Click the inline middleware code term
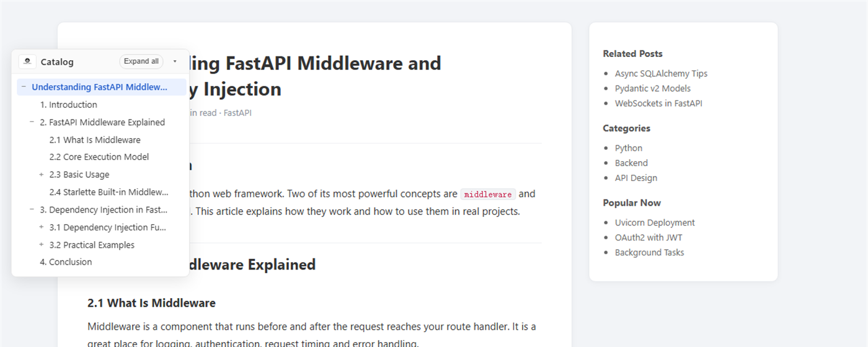 pos(488,194)
